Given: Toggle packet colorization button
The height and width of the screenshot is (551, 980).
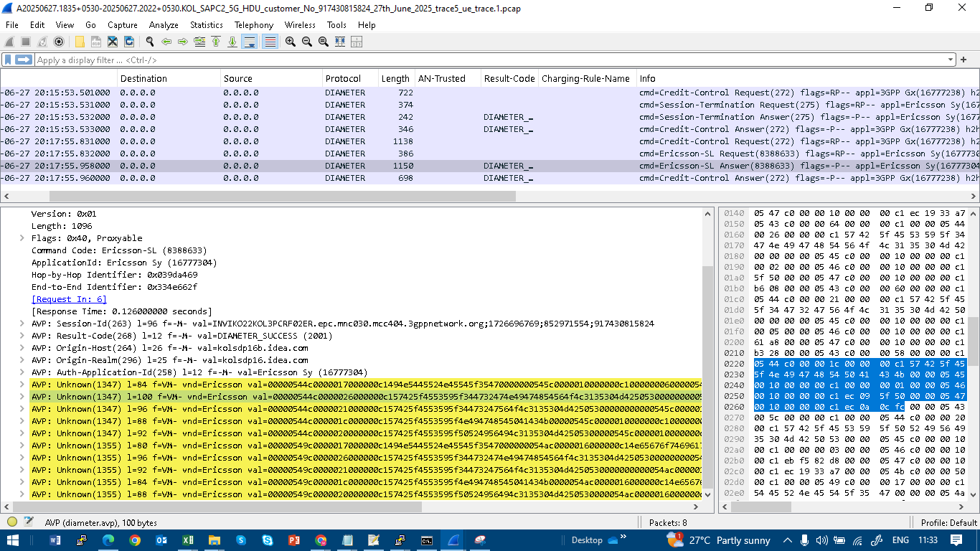Looking at the screenshot, I should pos(270,42).
